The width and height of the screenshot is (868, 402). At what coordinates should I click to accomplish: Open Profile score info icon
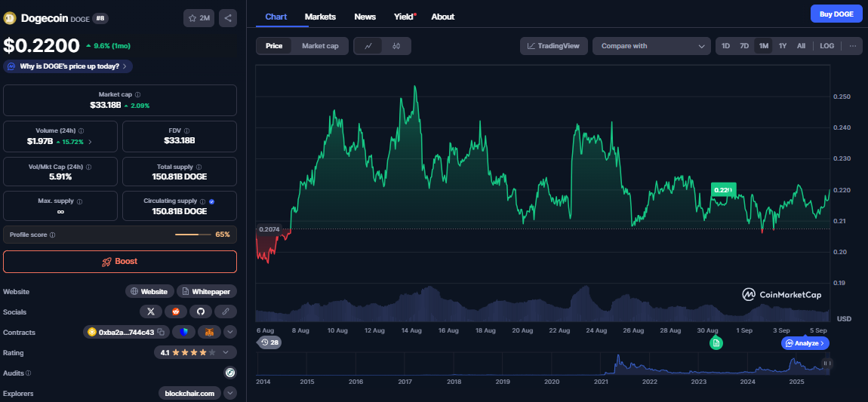[53, 235]
